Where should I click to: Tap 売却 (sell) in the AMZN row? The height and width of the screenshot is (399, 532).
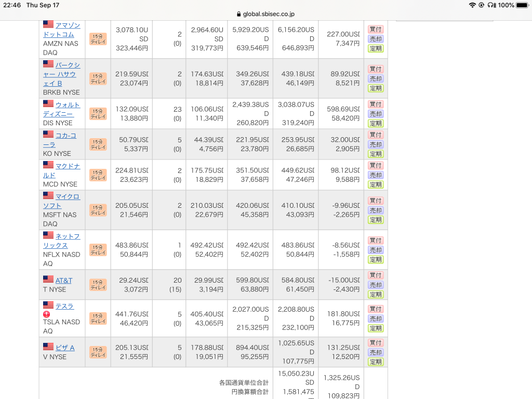[376, 39]
